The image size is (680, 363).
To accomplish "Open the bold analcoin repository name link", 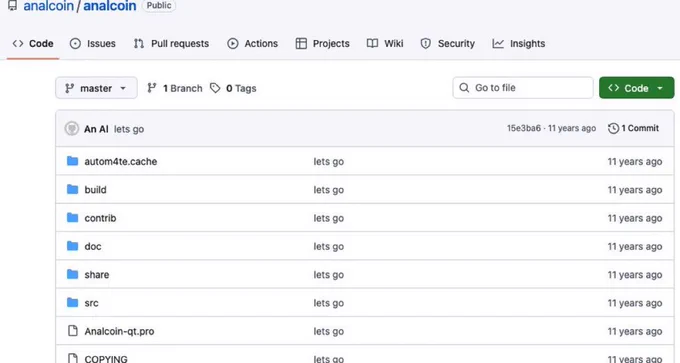I will coord(110,6).
